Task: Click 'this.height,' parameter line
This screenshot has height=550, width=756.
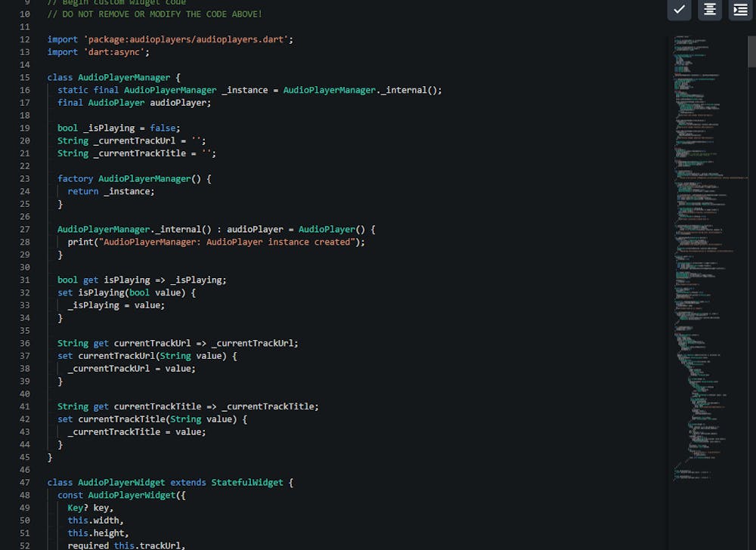Action: [x=98, y=533]
